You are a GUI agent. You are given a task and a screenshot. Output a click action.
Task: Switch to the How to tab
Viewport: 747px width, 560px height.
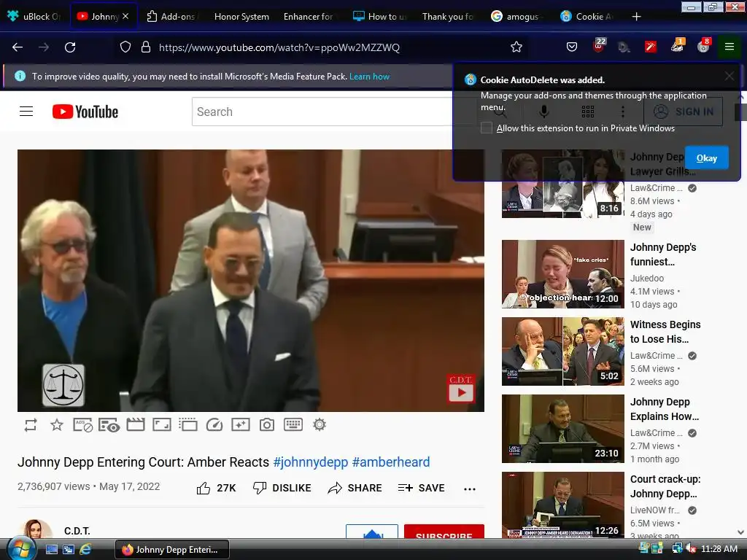[380, 17]
